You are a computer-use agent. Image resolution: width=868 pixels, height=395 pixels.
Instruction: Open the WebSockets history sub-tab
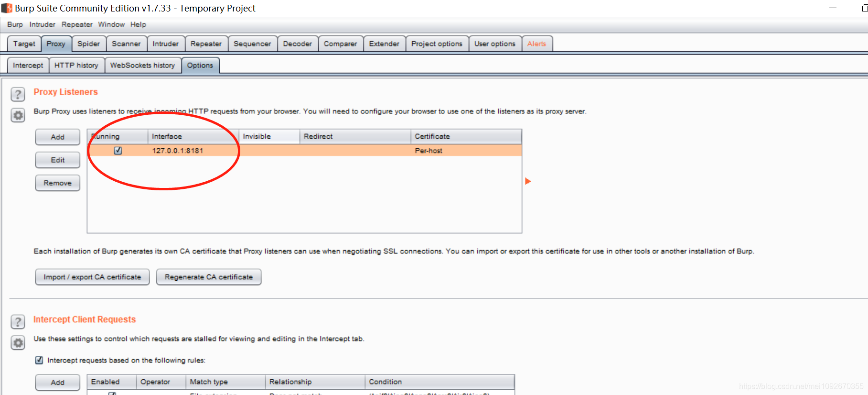coord(142,65)
